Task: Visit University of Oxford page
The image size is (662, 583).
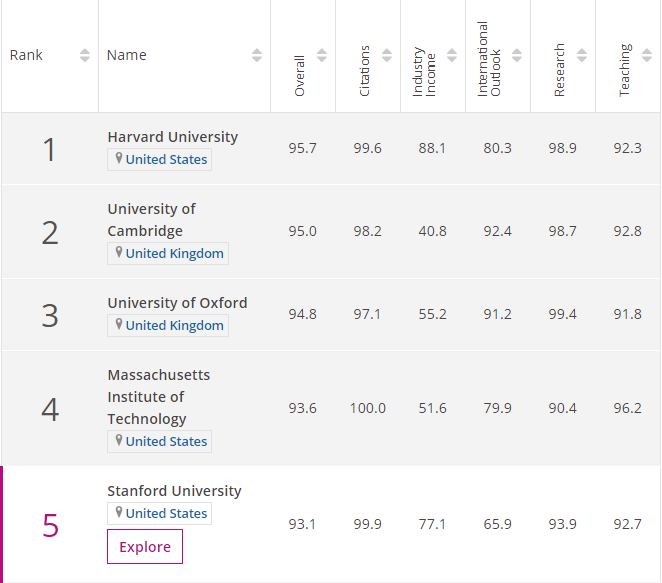Action: (x=177, y=302)
